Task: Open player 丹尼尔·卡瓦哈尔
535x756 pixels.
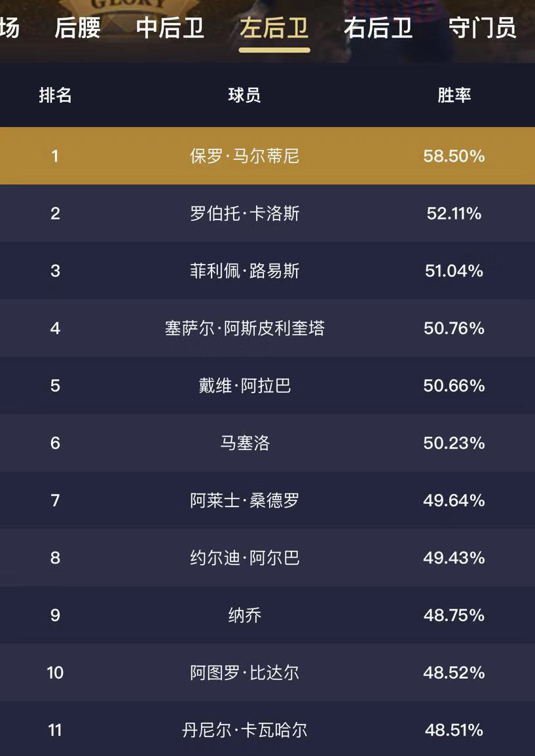Action: tap(244, 730)
